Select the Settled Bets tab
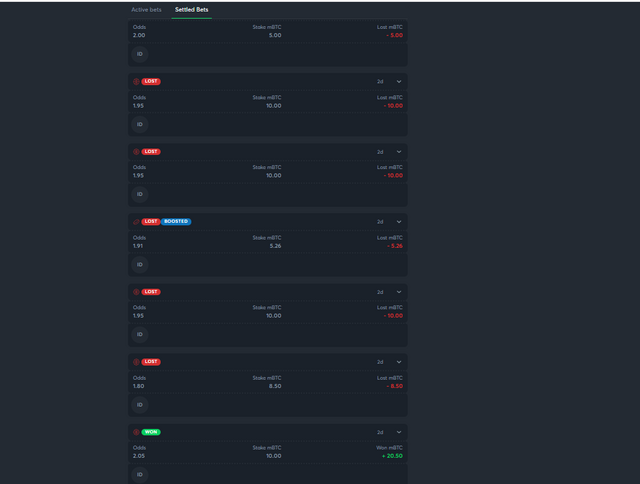 (191, 10)
